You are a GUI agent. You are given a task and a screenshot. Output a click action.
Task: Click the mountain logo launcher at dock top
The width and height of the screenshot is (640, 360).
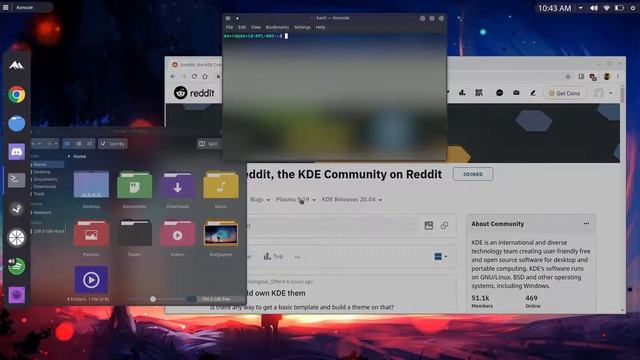click(x=16, y=65)
